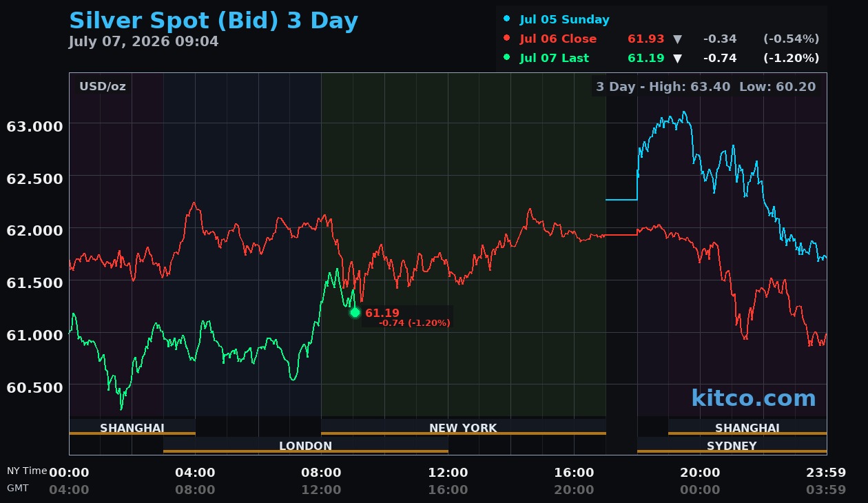Click the blue Jul 05 Sunday legend dot
868x503 pixels.
[507, 19]
